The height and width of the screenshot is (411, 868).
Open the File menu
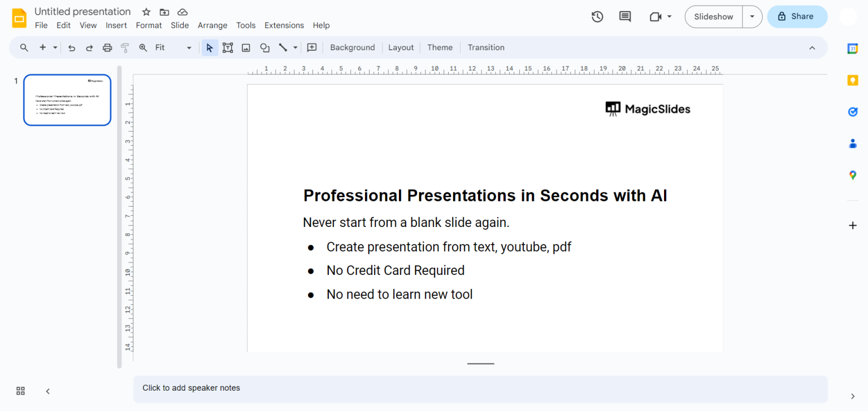(41, 25)
